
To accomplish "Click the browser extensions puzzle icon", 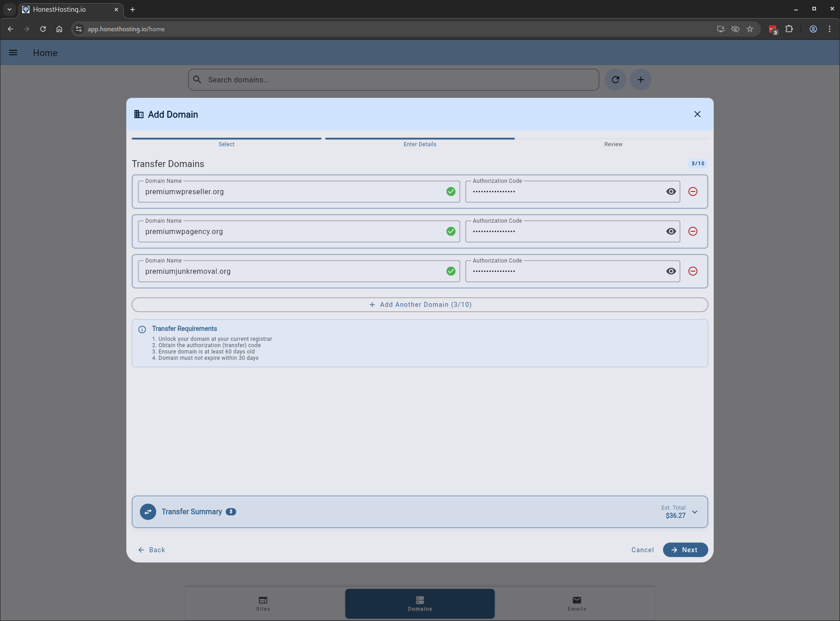I will (x=789, y=29).
